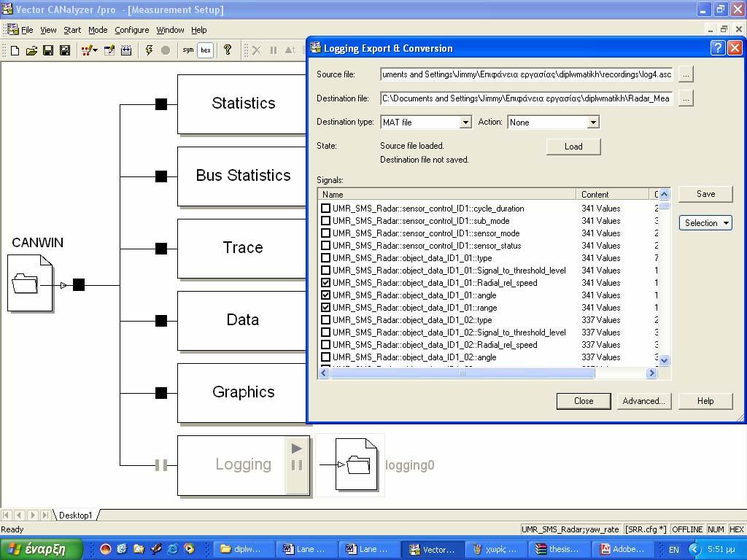The width and height of the screenshot is (747, 560).
Task: Click the Save button in the dialog
Action: (x=705, y=194)
